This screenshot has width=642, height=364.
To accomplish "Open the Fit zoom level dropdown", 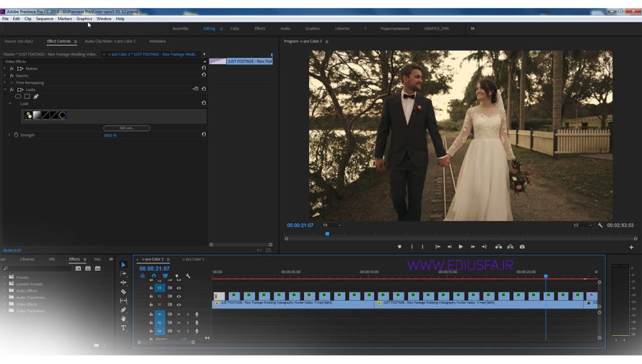I will (x=332, y=225).
